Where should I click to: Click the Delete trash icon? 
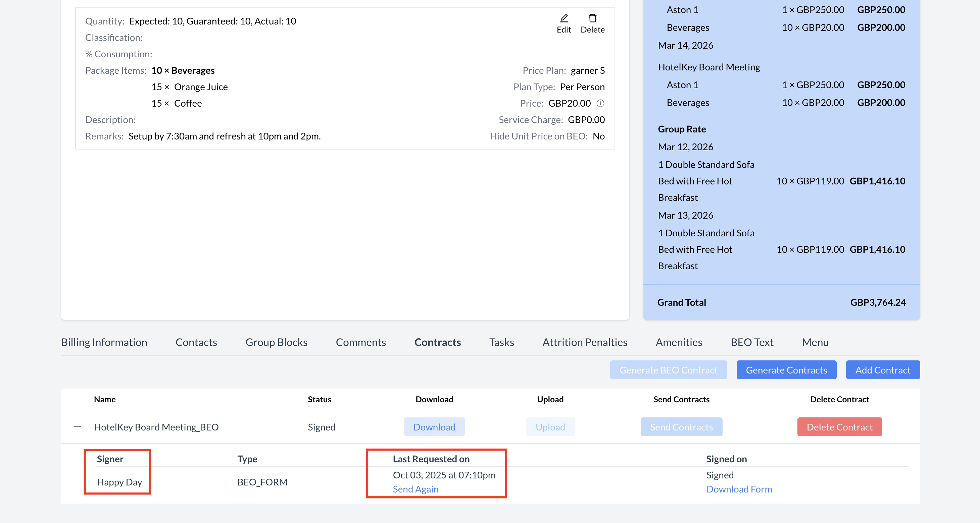pyautogui.click(x=592, y=18)
